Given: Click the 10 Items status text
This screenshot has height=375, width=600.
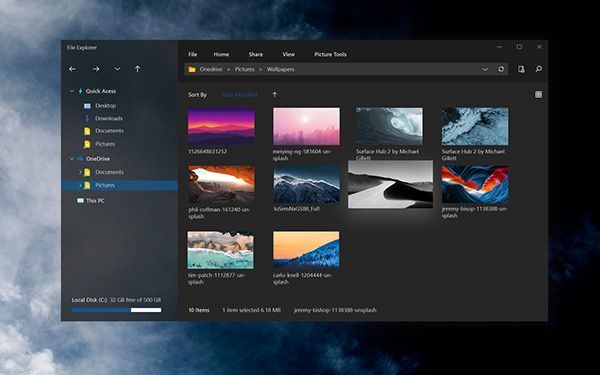Looking at the screenshot, I should click(x=199, y=310).
